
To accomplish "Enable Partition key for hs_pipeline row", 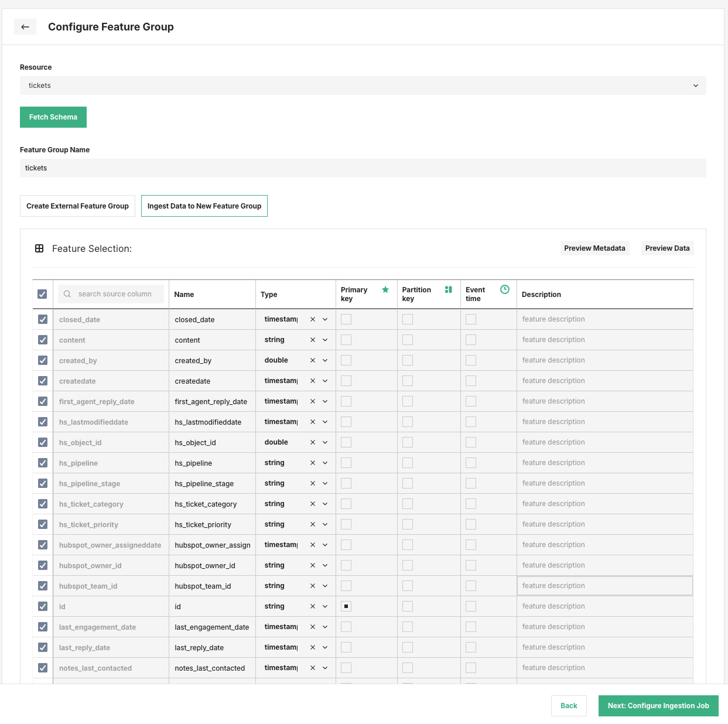I will click(x=407, y=463).
